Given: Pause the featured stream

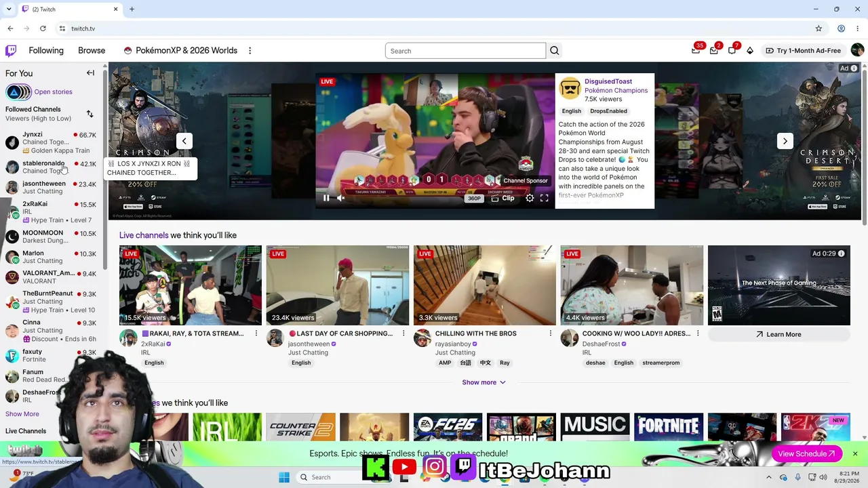Looking at the screenshot, I should [x=326, y=198].
